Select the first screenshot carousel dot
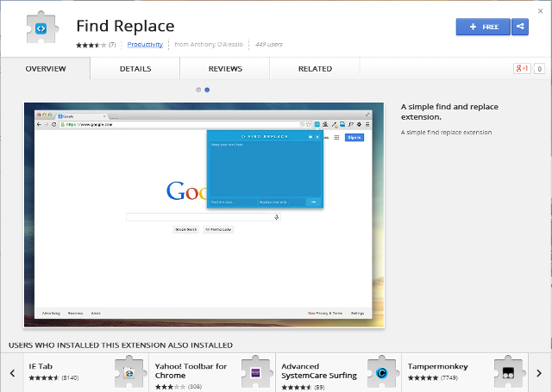 pyautogui.click(x=198, y=90)
